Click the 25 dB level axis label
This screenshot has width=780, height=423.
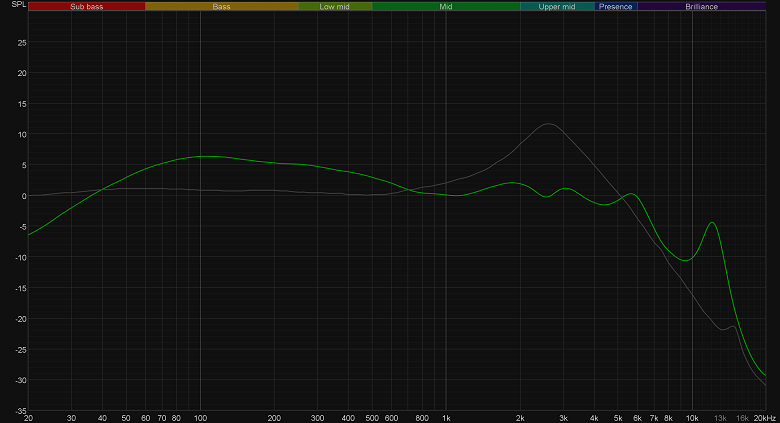[22, 43]
